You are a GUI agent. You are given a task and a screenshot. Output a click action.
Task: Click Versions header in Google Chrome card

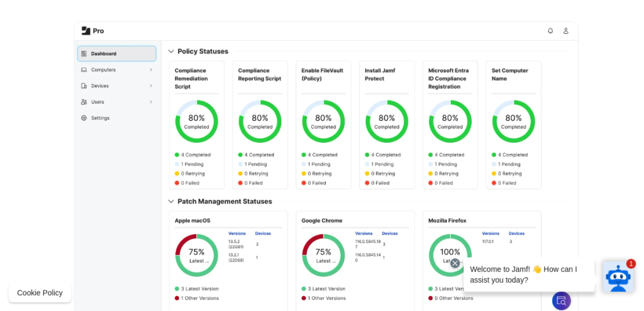pos(364,234)
